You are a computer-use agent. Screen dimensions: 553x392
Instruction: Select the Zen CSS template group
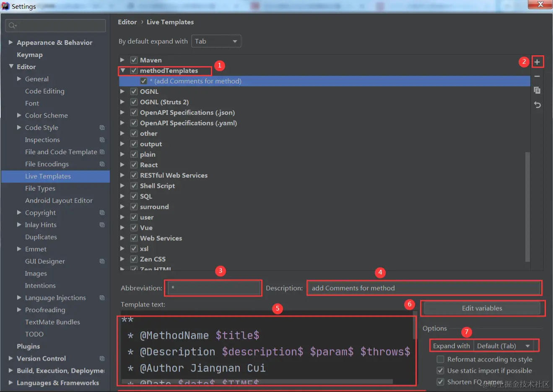click(153, 259)
